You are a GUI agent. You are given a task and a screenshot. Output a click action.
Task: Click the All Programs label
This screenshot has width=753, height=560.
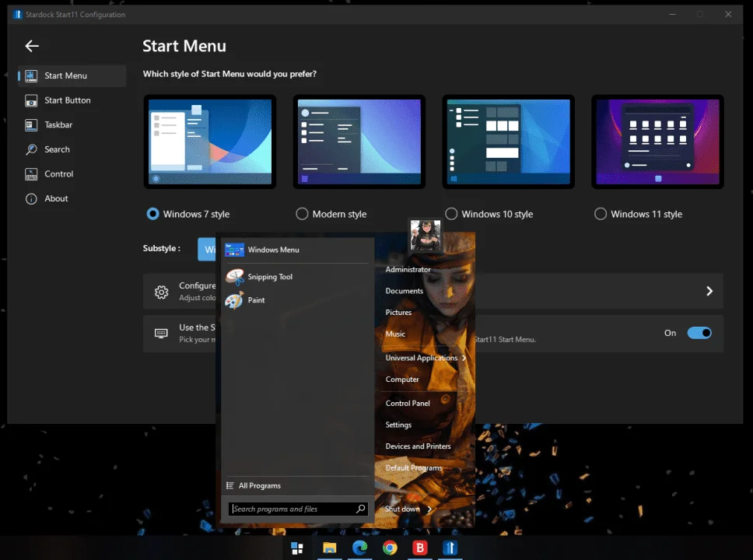(x=260, y=485)
